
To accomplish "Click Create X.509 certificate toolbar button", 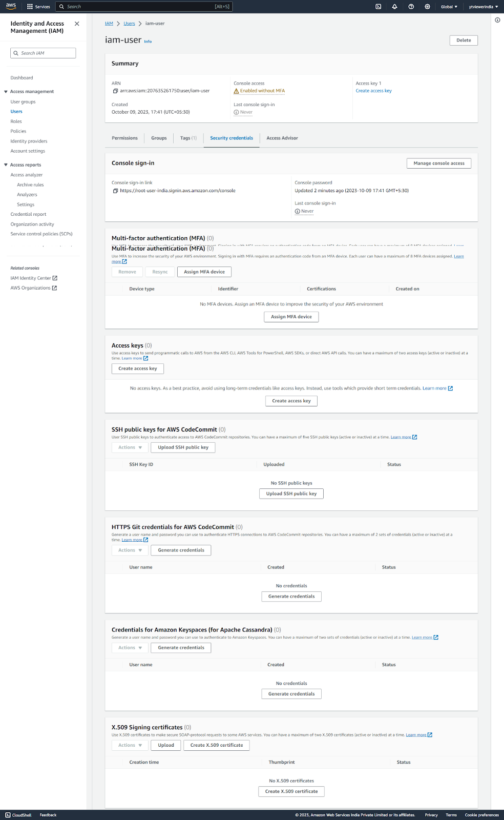I will [217, 745].
